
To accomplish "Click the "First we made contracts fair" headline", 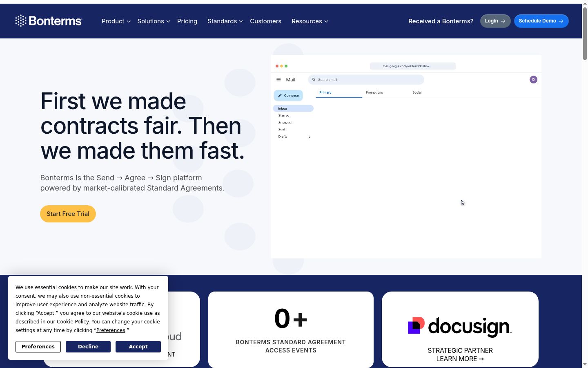I will click(143, 126).
